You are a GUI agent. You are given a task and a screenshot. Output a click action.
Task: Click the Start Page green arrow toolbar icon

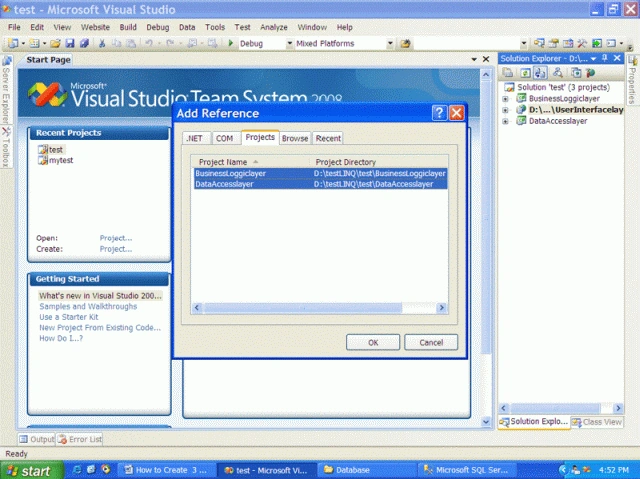click(597, 43)
